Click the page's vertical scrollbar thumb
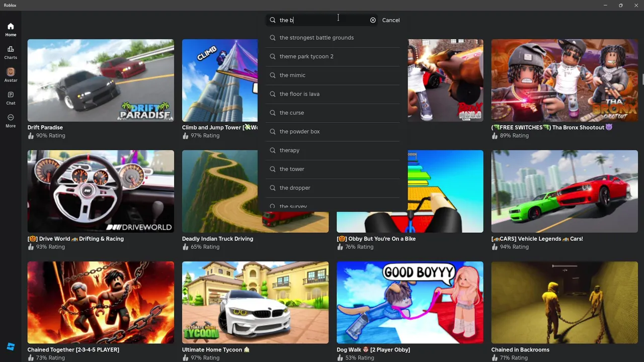 [642, 80]
